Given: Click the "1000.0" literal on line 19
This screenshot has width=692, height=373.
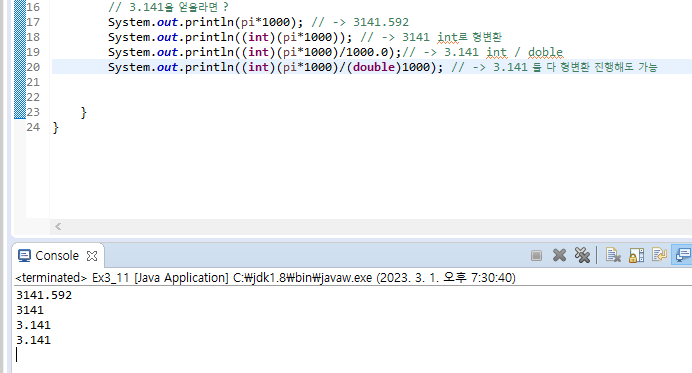Looking at the screenshot, I should pyautogui.click(x=367, y=52).
